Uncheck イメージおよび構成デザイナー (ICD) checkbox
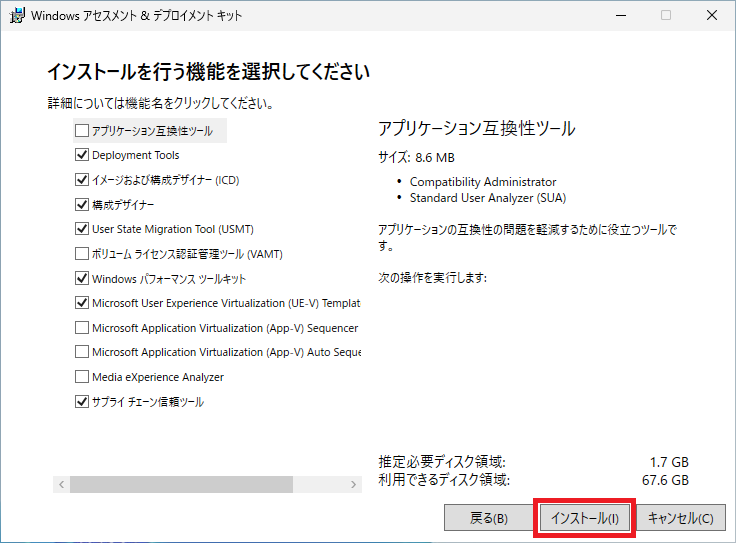This screenshot has height=543, width=736. tap(82, 179)
